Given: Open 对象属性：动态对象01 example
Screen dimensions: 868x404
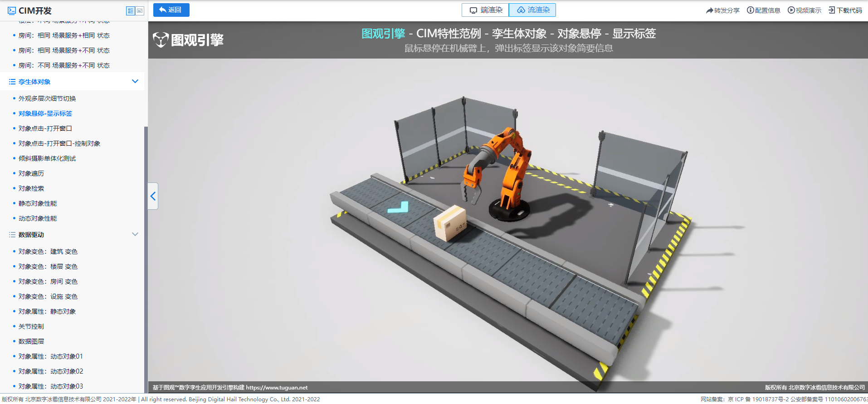Looking at the screenshot, I should [x=51, y=356].
